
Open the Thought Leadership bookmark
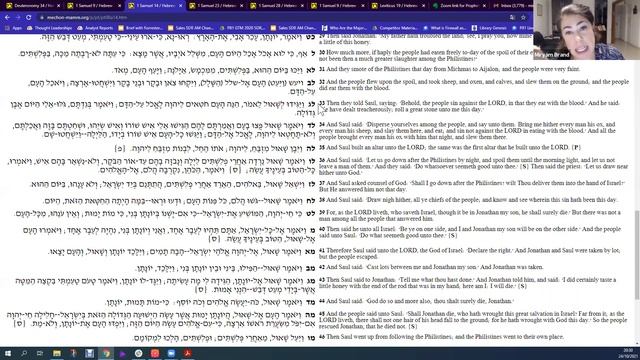49,28
